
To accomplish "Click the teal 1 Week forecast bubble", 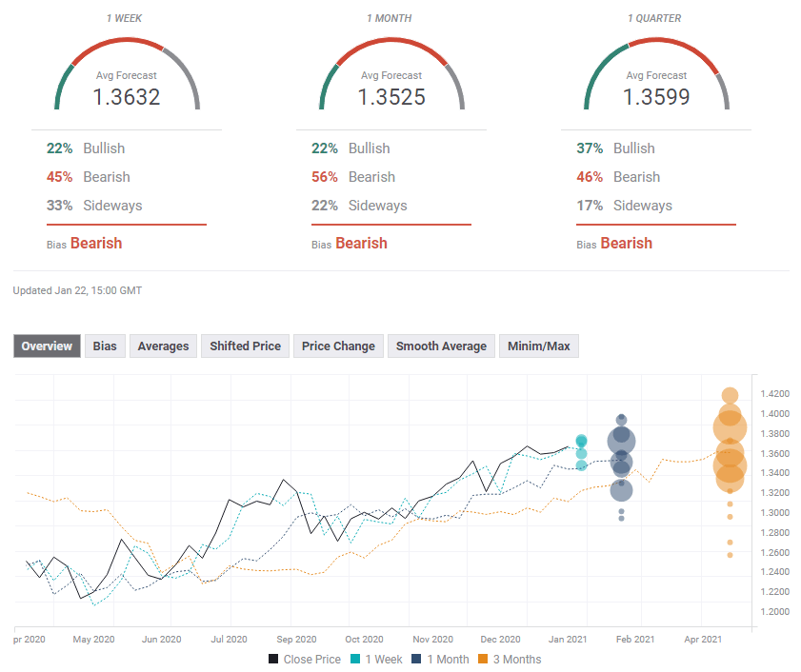I will point(581,442).
